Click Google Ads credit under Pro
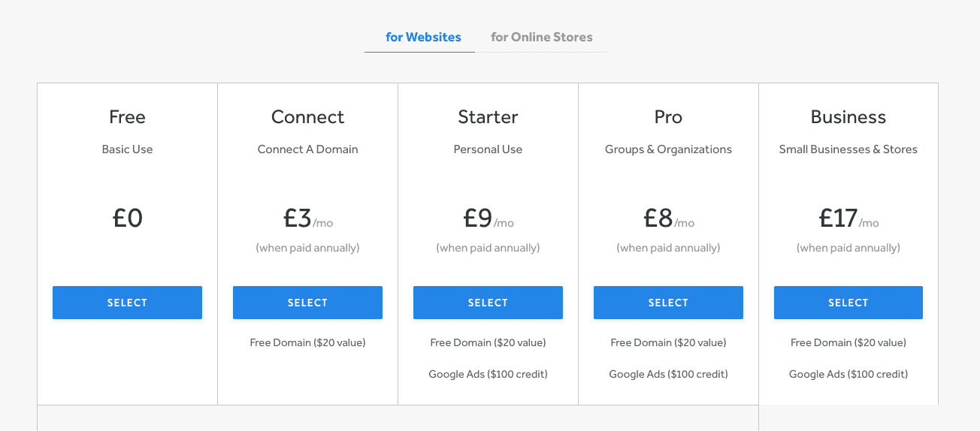Image resolution: width=980 pixels, height=431 pixels. 668,374
